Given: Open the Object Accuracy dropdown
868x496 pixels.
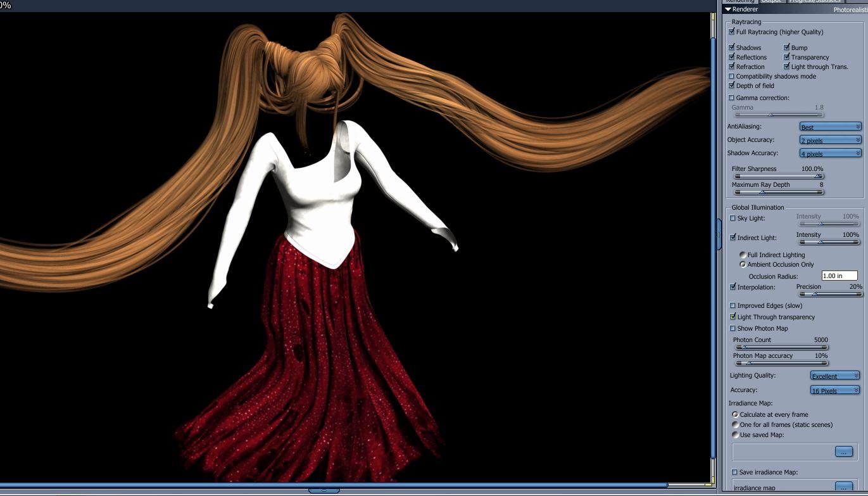Looking at the screenshot, I should click(830, 140).
